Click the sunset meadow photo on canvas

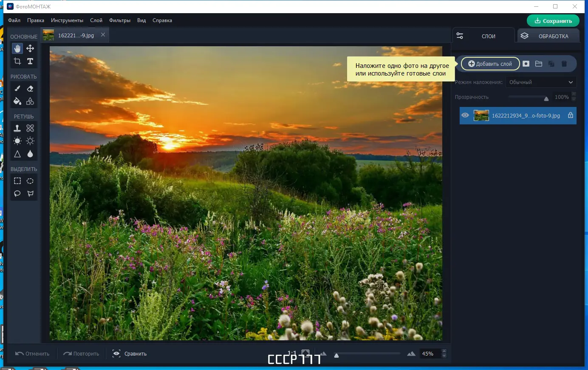(246, 193)
